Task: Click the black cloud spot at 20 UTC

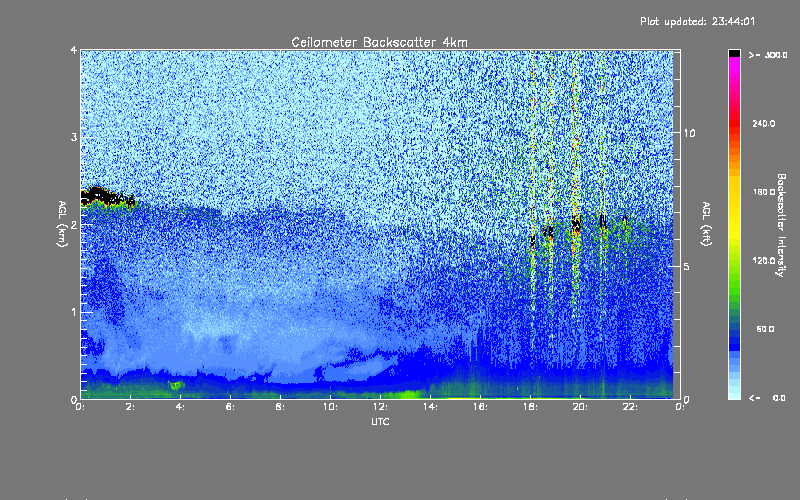Action: 576,224
